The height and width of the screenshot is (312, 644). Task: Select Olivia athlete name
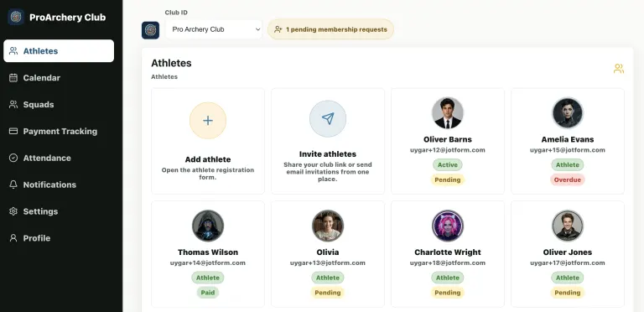tap(328, 252)
